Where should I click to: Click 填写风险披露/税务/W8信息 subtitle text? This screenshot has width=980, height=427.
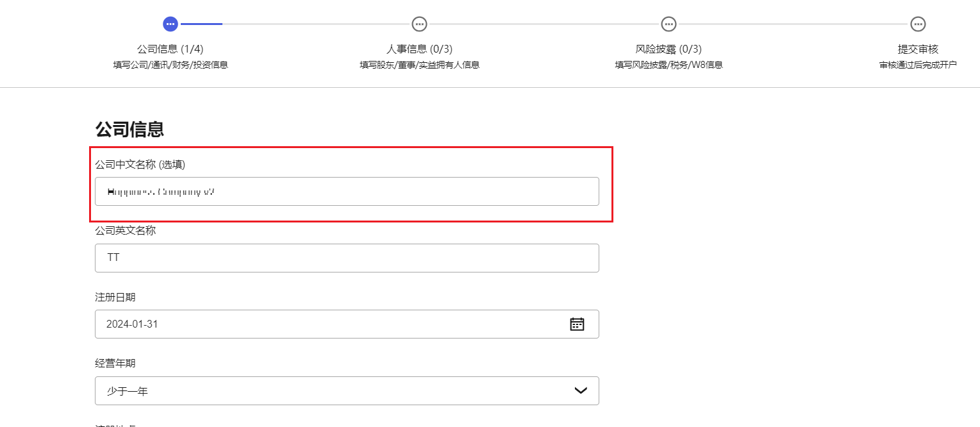pyautogui.click(x=669, y=65)
